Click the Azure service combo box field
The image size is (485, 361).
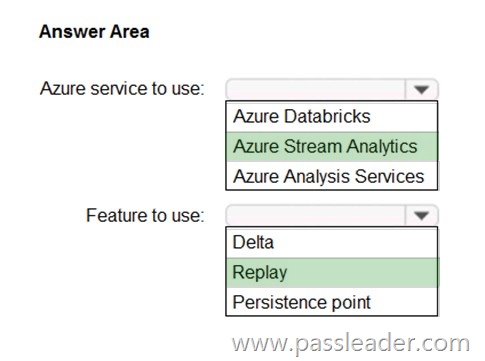pyautogui.click(x=332, y=89)
